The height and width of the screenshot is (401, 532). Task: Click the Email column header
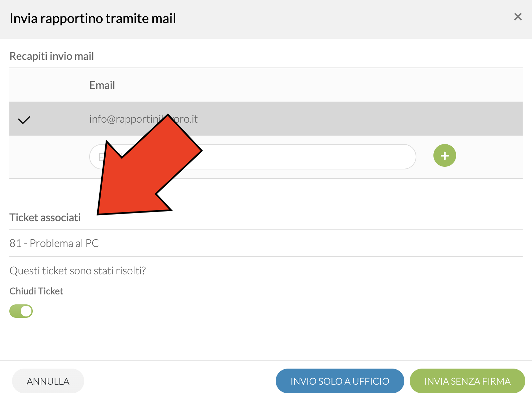tap(102, 85)
